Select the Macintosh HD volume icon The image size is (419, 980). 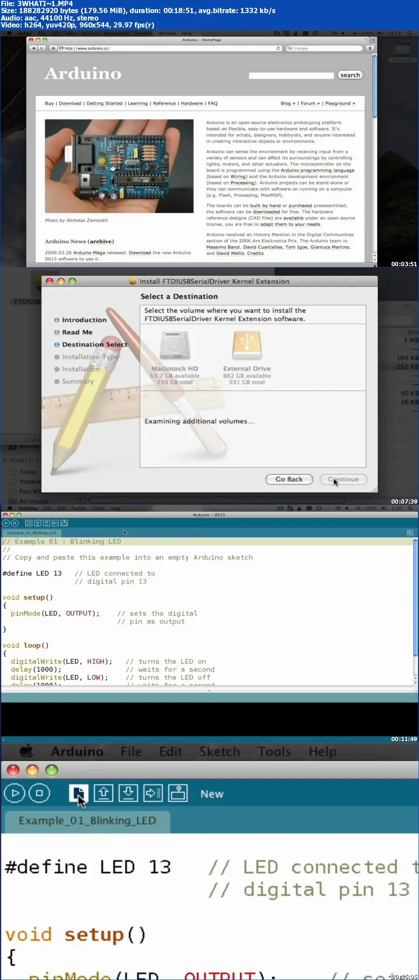coord(175,345)
